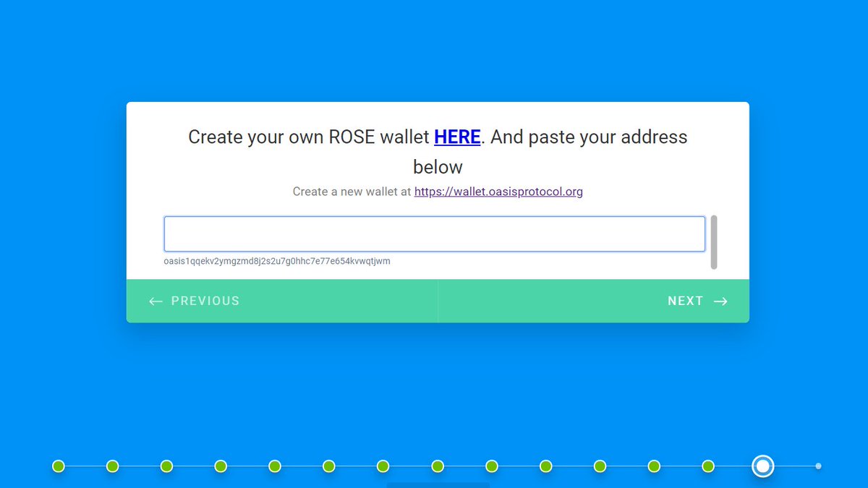The width and height of the screenshot is (868, 488).
Task: Jump to the first green progress step dot
Action: point(59,466)
